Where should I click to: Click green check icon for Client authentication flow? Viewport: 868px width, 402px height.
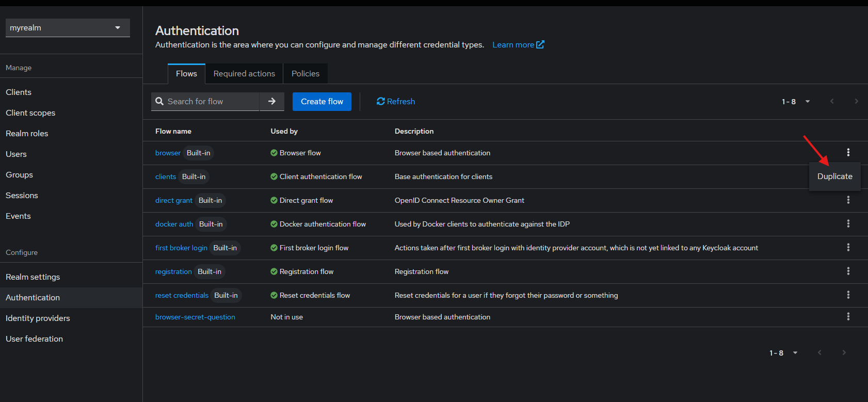click(274, 176)
